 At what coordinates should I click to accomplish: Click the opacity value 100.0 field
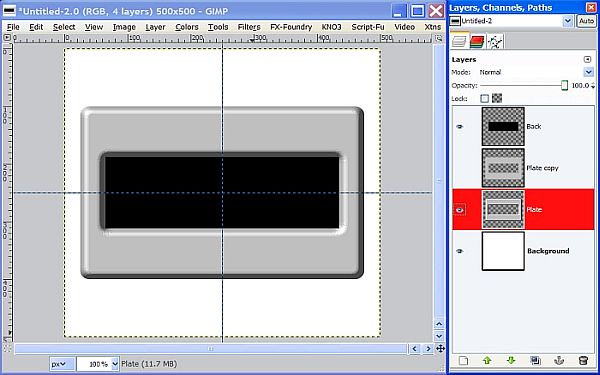click(x=580, y=86)
